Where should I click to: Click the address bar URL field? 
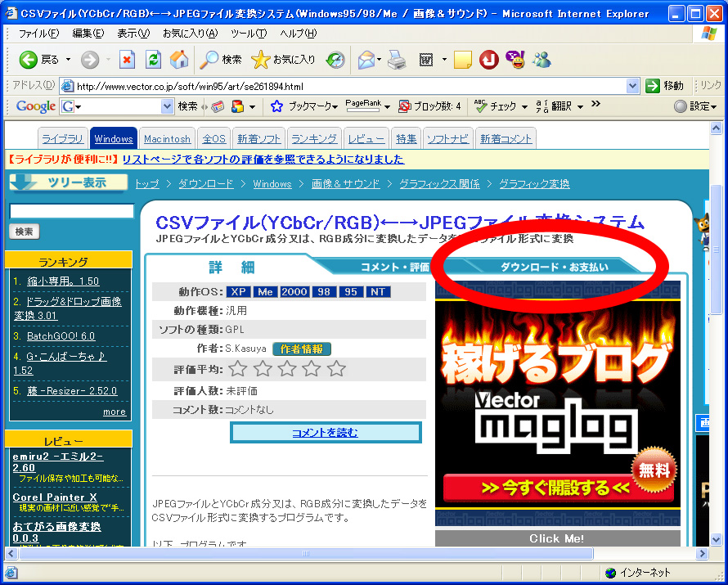pyautogui.click(x=344, y=87)
